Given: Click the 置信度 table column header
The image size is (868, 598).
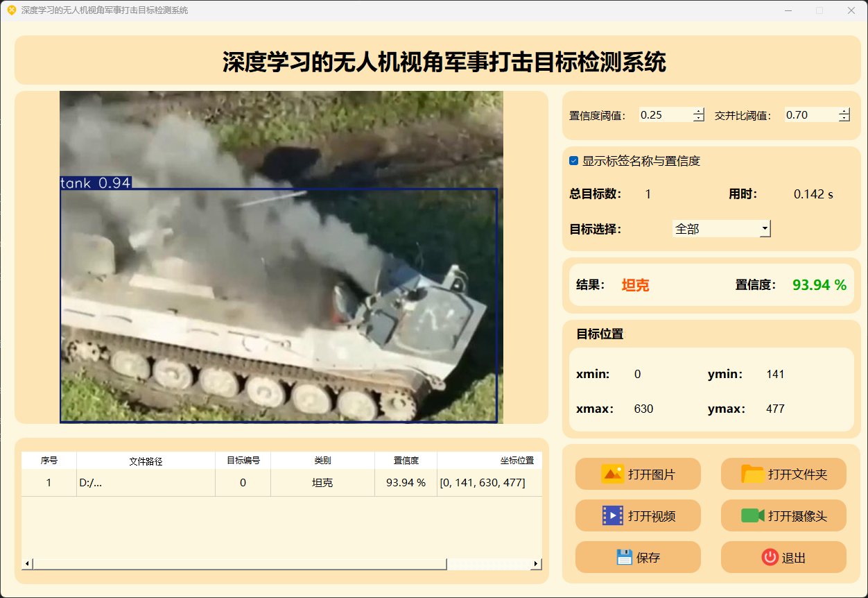Looking at the screenshot, I should [x=406, y=461].
